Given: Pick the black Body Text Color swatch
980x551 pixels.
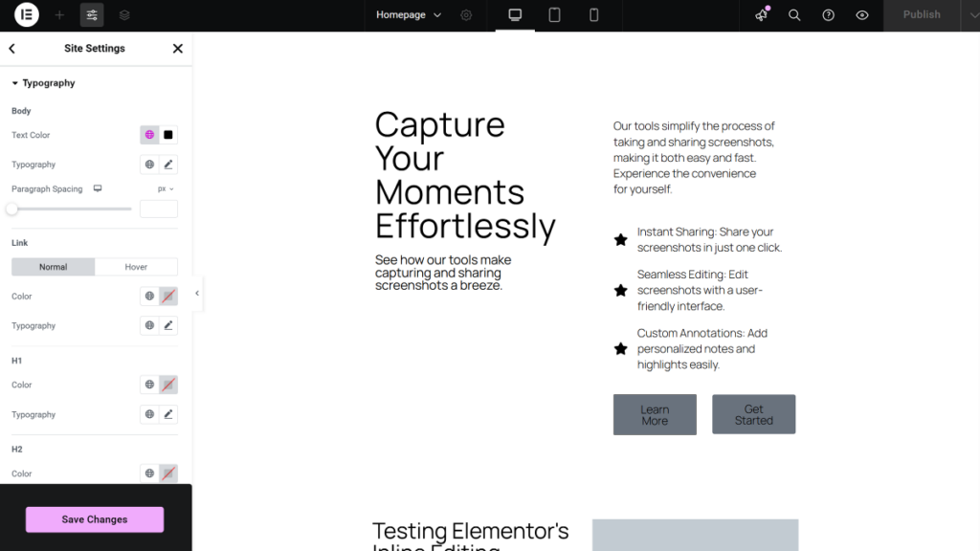Looking at the screenshot, I should tap(167, 135).
